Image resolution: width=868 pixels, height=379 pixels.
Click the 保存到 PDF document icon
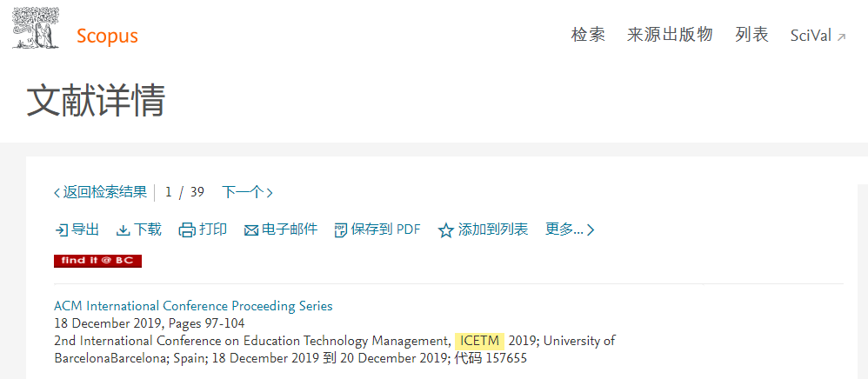pyautogui.click(x=340, y=230)
